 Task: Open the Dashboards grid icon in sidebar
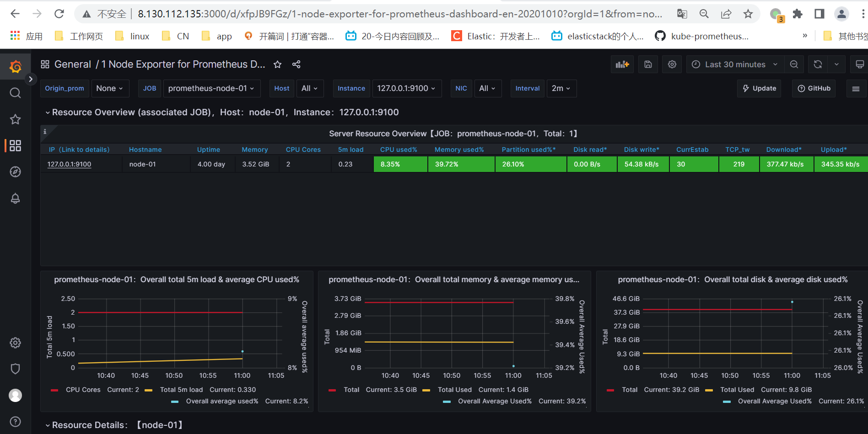point(15,146)
